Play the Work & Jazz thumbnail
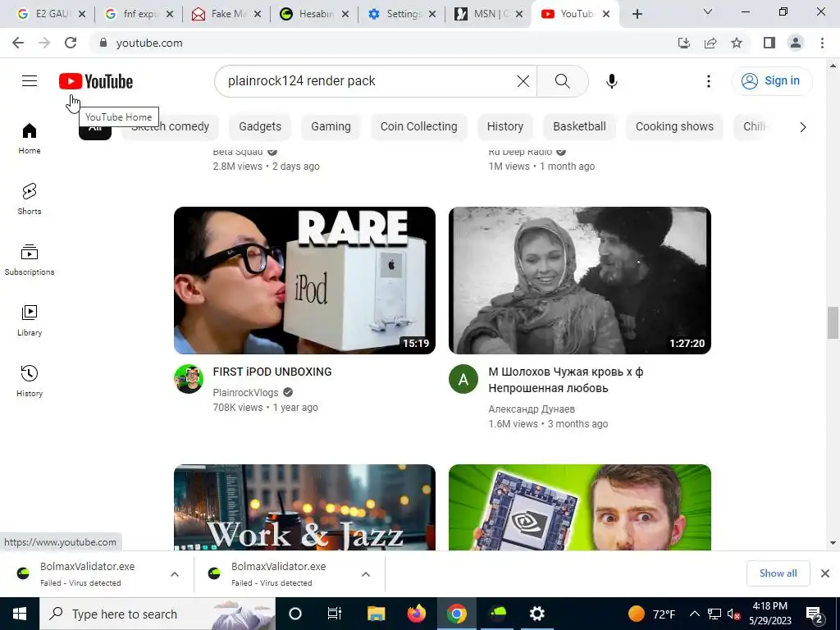Image resolution: width=840 pixels, height=630 pixels. (x=305, y=507)
